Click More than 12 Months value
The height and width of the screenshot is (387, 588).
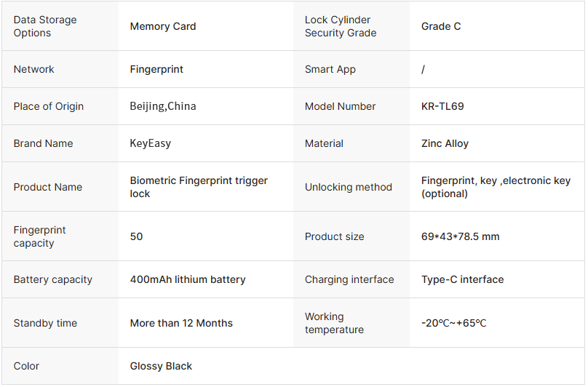click(x=181, y=323)
